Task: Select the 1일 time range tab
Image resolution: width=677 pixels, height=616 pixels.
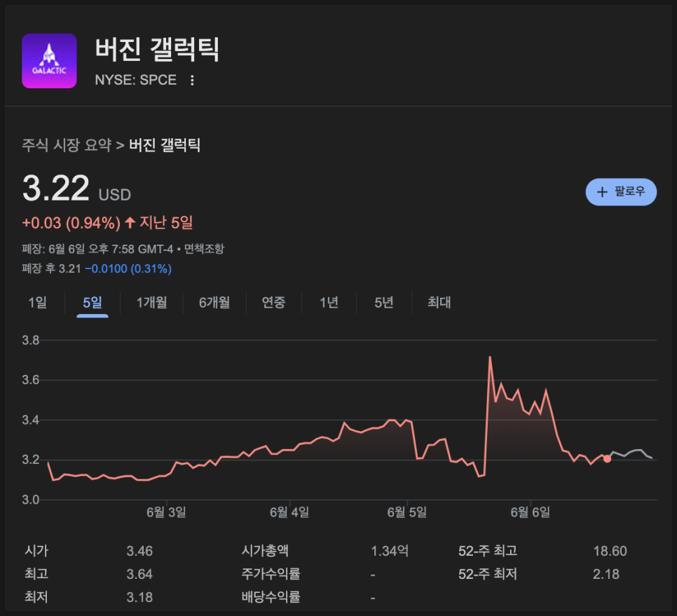Action: [38, 302]
